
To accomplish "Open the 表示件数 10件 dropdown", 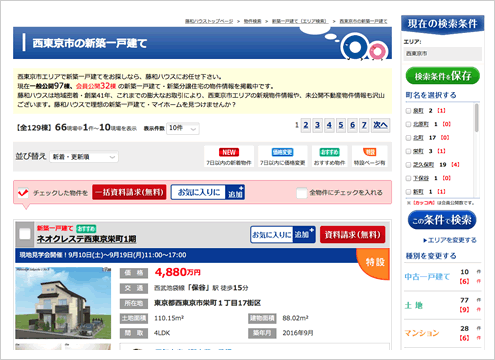I will tap(183, 128).
